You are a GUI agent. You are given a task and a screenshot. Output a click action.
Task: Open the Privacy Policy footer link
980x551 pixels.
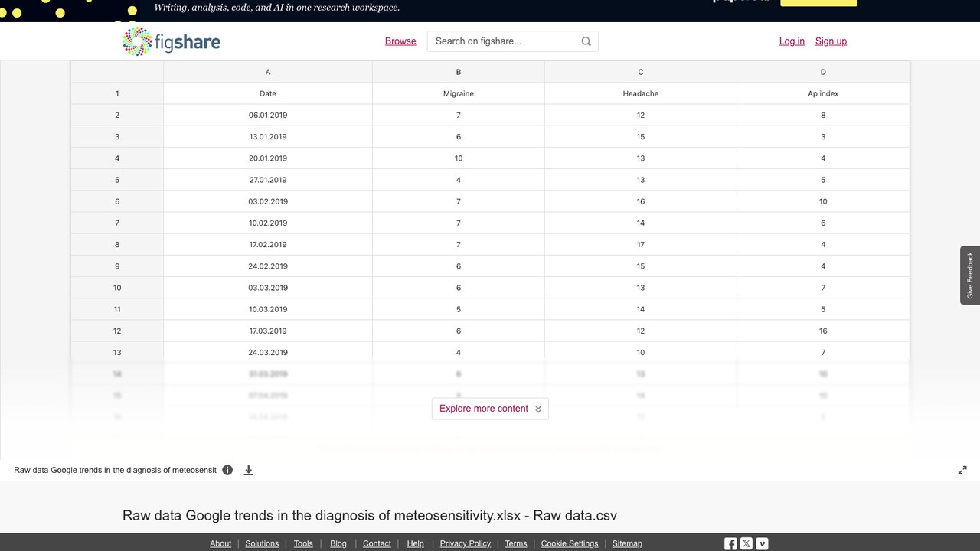(465, 543)
